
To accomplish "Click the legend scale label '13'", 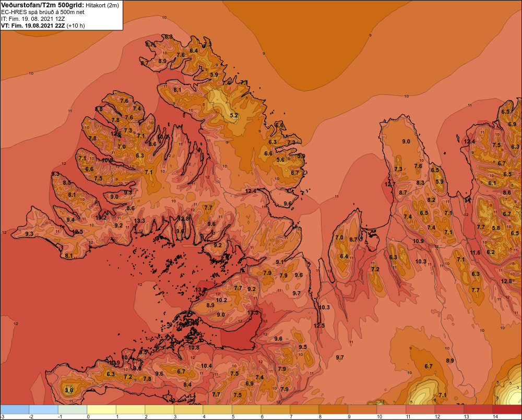I will click(466, 417).
